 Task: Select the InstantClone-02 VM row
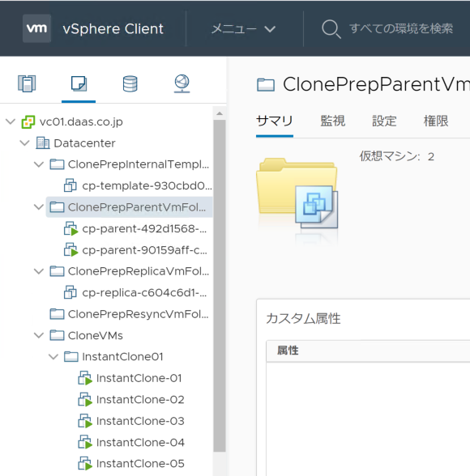[x=140, y=400]
